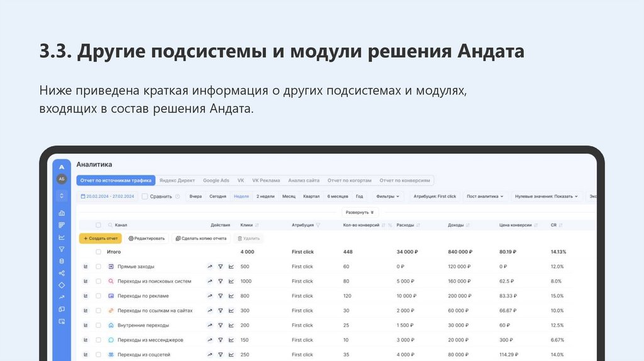Click the Andata logo in sidebar
This screenshot has height=361, width=644.
62,167
